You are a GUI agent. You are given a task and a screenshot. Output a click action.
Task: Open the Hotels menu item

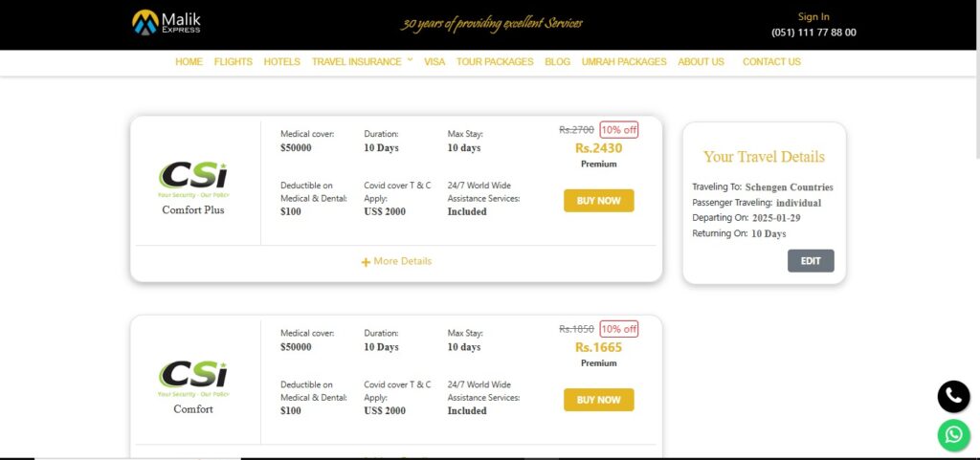click(x=282, y=62)
